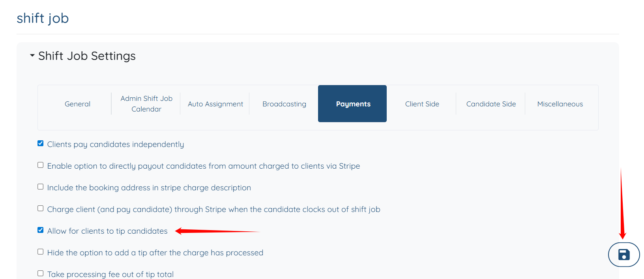Collapse the Shift Job Settings section
Image resolution: width=644 pixels, height=279 pixels.
[x=32, y=56]
